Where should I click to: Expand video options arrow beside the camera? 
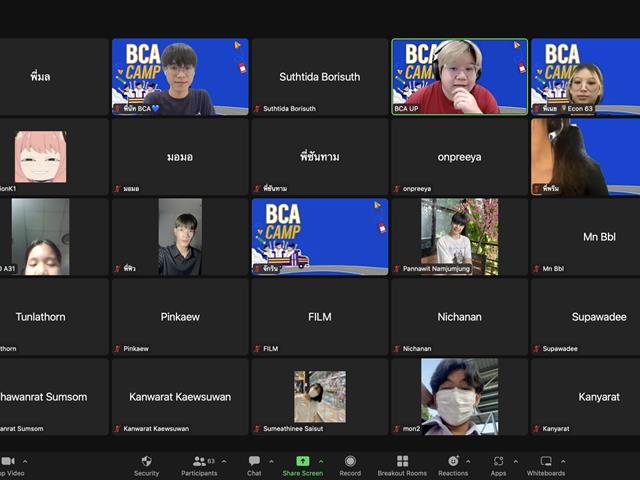tap(25, 461)
